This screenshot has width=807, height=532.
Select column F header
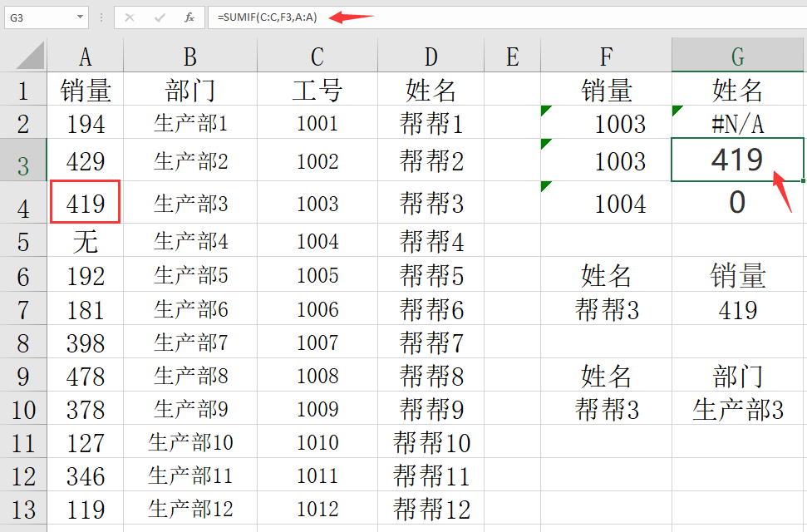(606, 56)
